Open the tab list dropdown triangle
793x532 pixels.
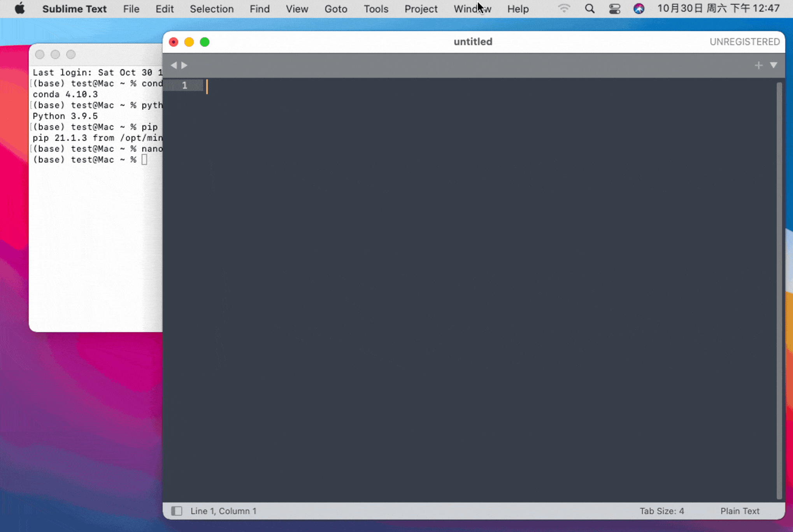pos(774,65)
